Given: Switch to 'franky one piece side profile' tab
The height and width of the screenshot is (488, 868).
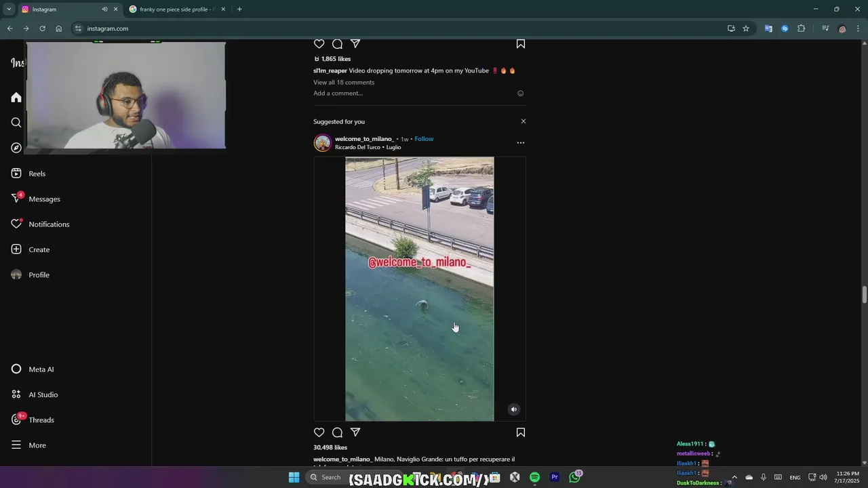Looking at the screenshot, I should (176, 9).
